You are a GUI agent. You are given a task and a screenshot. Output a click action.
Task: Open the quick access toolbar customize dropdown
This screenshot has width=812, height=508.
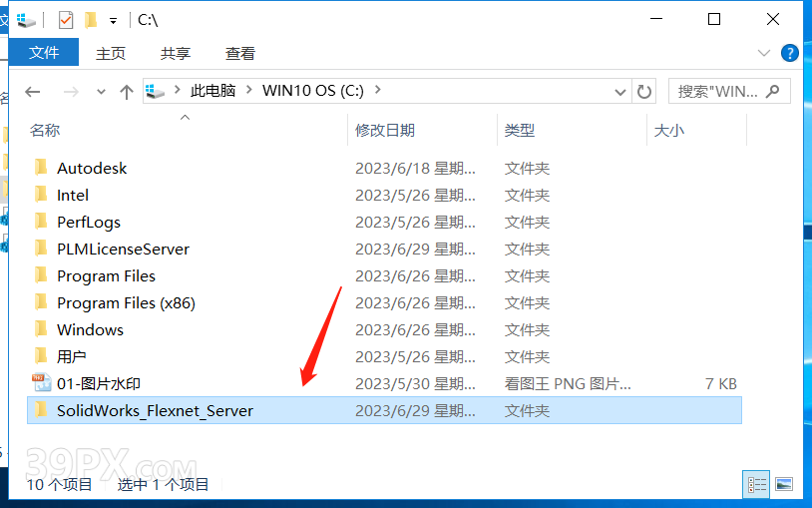coord(113,20)
